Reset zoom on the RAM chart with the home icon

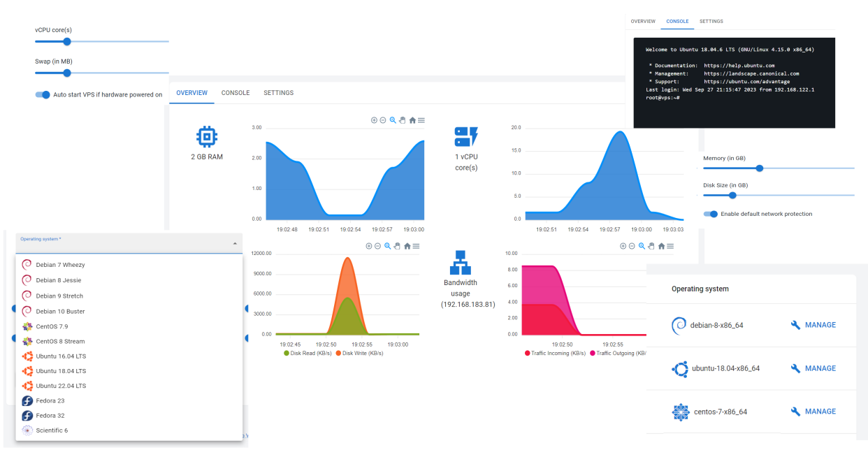pos(412,120)
